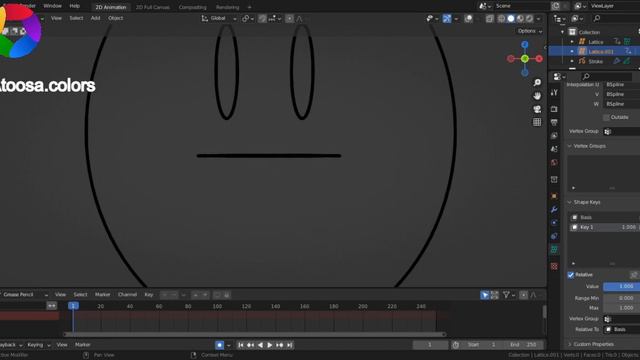
Task: Switch to the Rendering workspace tab
Action: (227, 7)
